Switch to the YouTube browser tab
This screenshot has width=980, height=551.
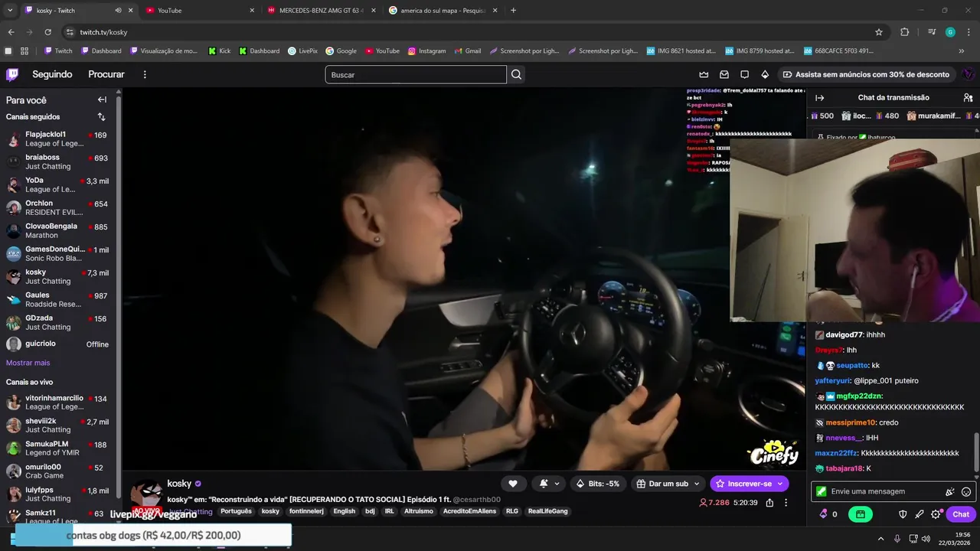point(201,11)
